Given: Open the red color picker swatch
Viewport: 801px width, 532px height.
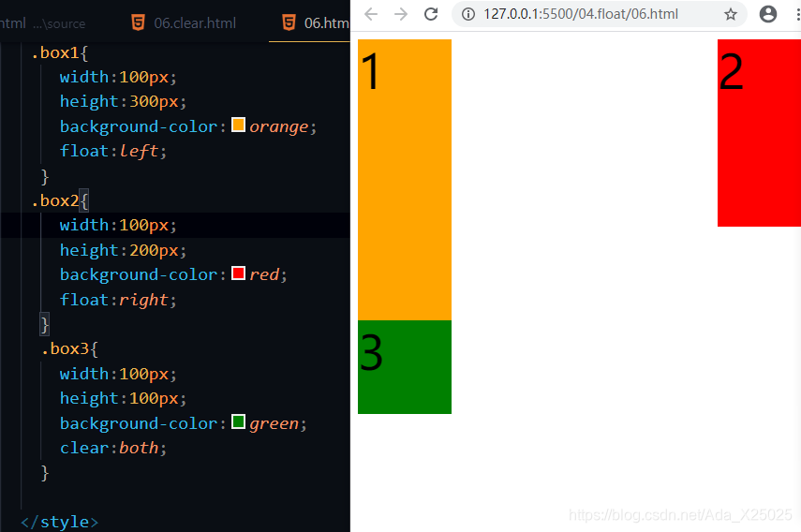Looking at the screenshot, I should pos(238,273).
